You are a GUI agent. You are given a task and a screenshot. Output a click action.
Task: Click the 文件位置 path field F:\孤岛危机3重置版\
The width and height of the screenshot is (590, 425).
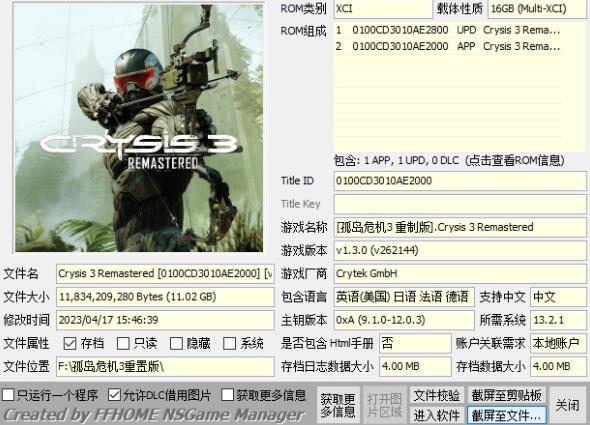pyautogui.click(x=165, y=366)
